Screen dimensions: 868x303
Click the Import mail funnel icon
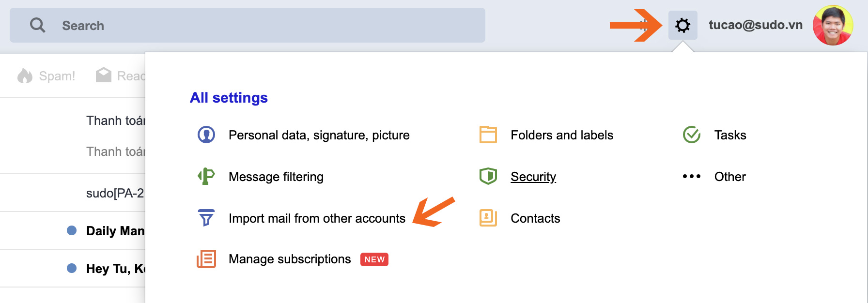(x=206, y=218)
